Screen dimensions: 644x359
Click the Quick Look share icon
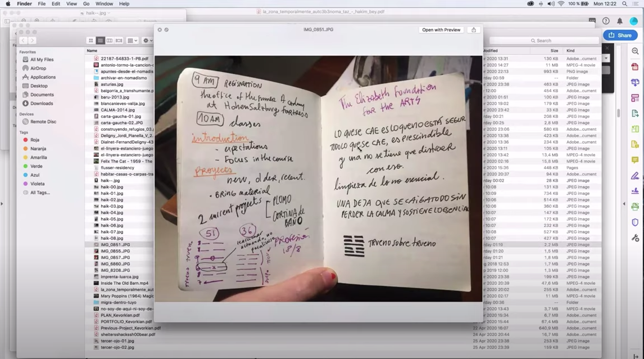(x=474, y=30)
